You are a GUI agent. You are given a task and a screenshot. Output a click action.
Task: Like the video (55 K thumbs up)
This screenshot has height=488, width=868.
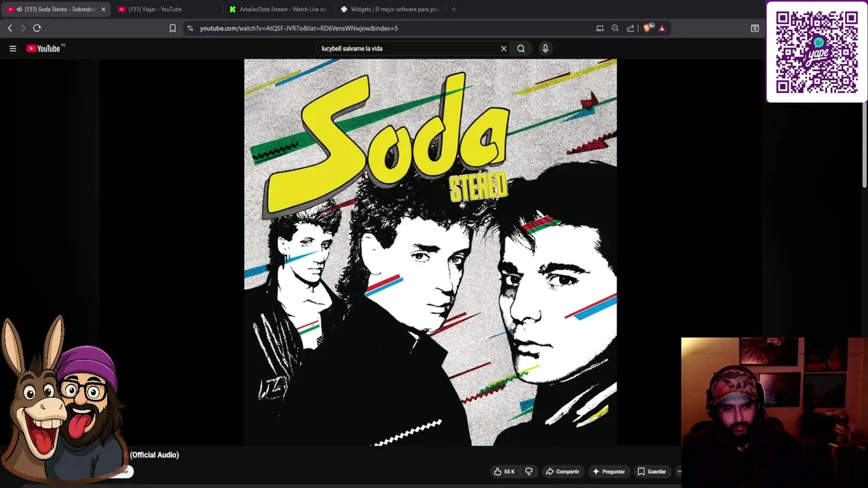[504, 472]
